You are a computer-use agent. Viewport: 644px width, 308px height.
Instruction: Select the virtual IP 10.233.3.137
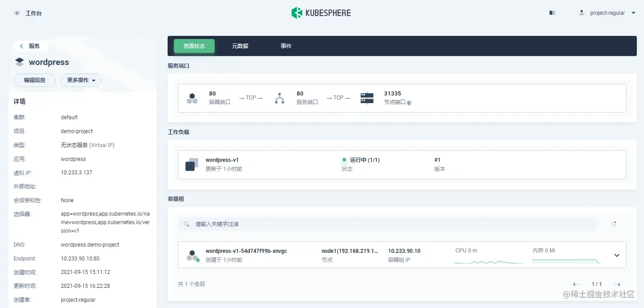point(77,173)
